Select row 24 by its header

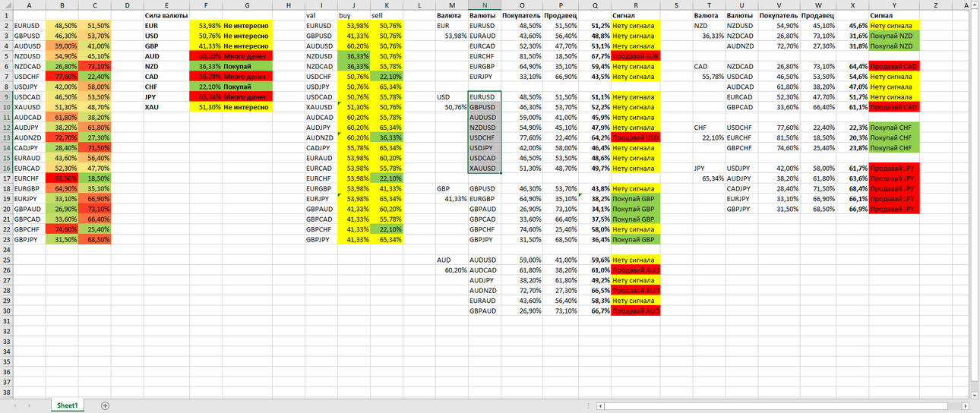pos(6,251)
